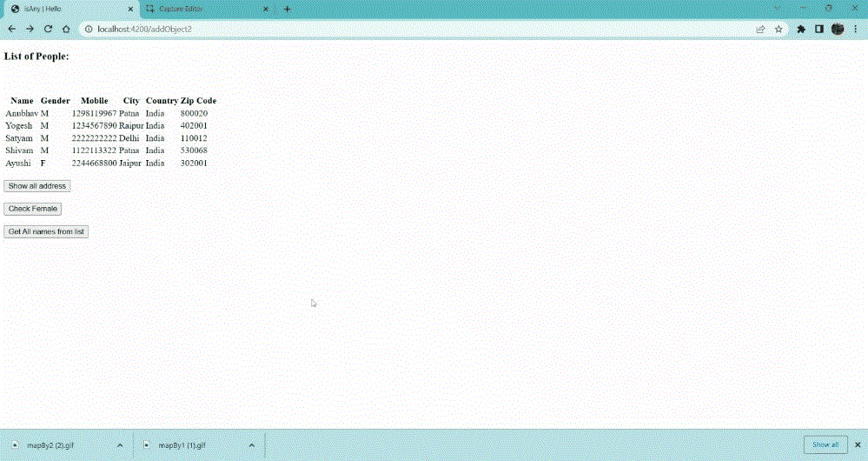Screen dimensions: 868x461
Task: Close the downloads bar
Action: coord(858,444)
